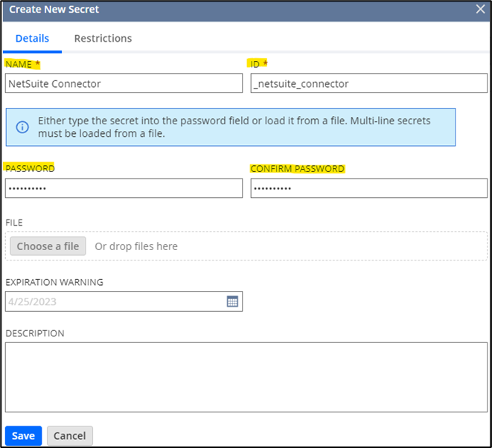Image resolution: width=492 pixels, height=448 pixels.
Task: Click the highlighted CONFIRM PASSWORD label
Action: [x=297, y=169]
